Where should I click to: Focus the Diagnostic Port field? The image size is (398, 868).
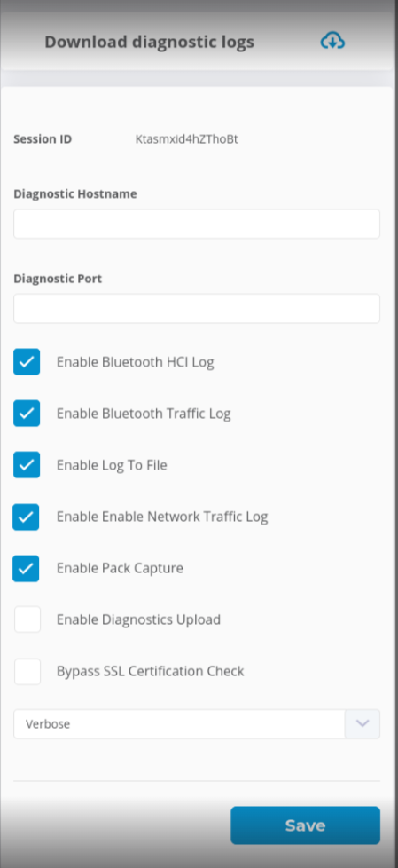click(x=197, y=309)
